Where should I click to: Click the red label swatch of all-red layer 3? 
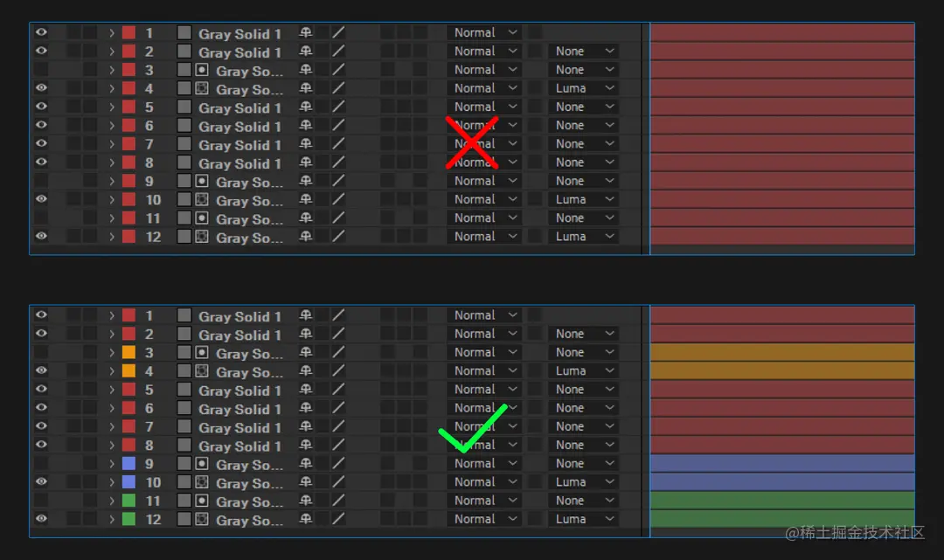[x=128, y=70]
